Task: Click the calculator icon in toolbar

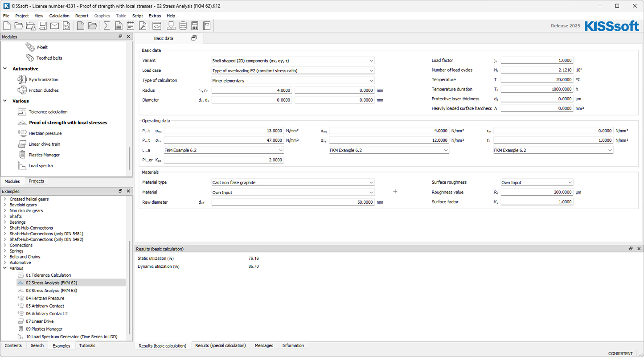Action: click(x=195, y=26)
